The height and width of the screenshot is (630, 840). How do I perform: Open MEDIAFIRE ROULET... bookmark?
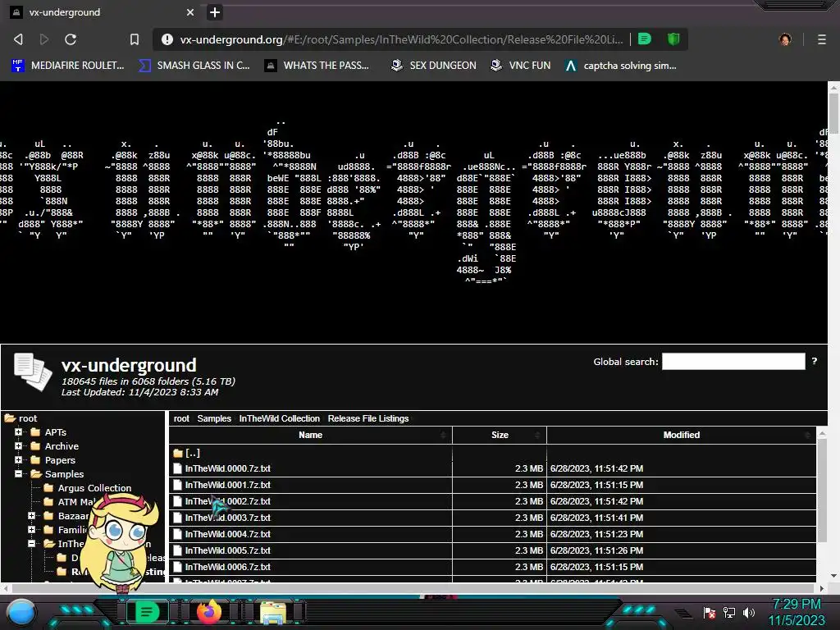(68, 66)
